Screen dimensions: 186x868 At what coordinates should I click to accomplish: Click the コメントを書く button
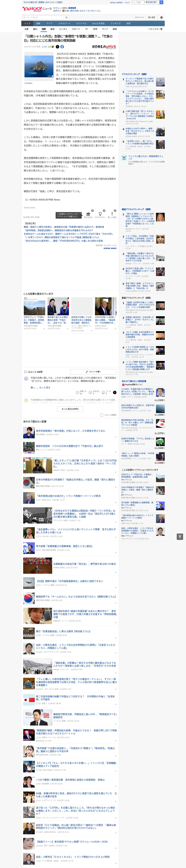[93, 371]
